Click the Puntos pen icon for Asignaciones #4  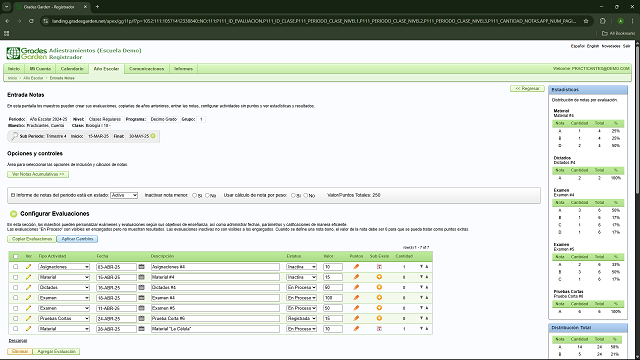point(356,267)
